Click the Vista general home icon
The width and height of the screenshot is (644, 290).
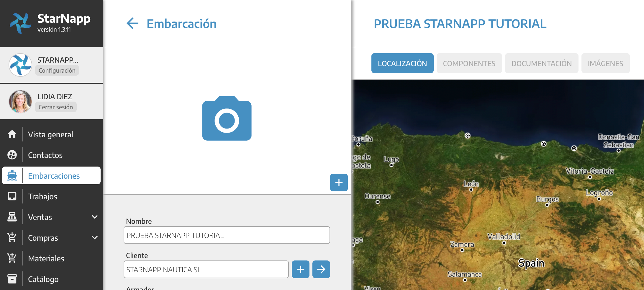pos(12,134)
